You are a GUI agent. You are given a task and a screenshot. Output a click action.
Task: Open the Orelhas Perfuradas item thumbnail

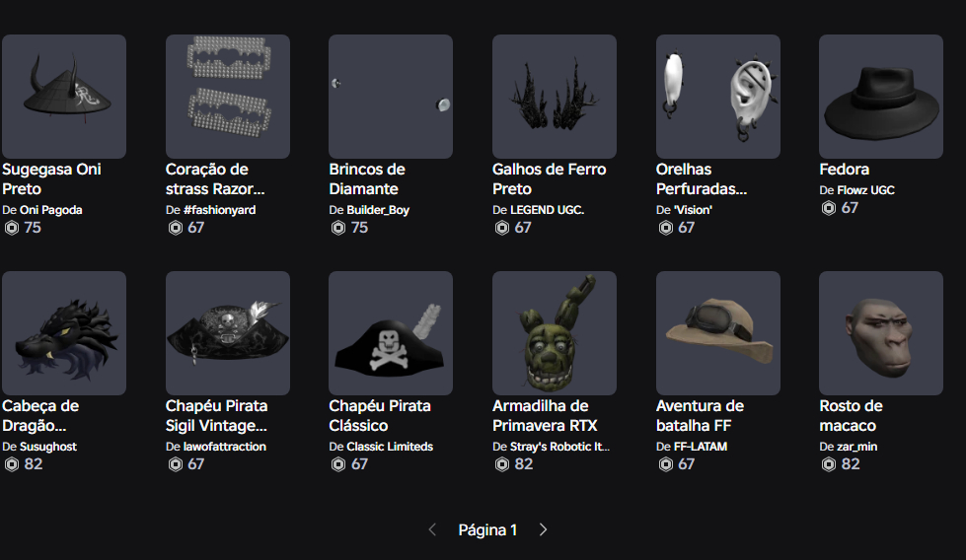[x=718, y=97]
